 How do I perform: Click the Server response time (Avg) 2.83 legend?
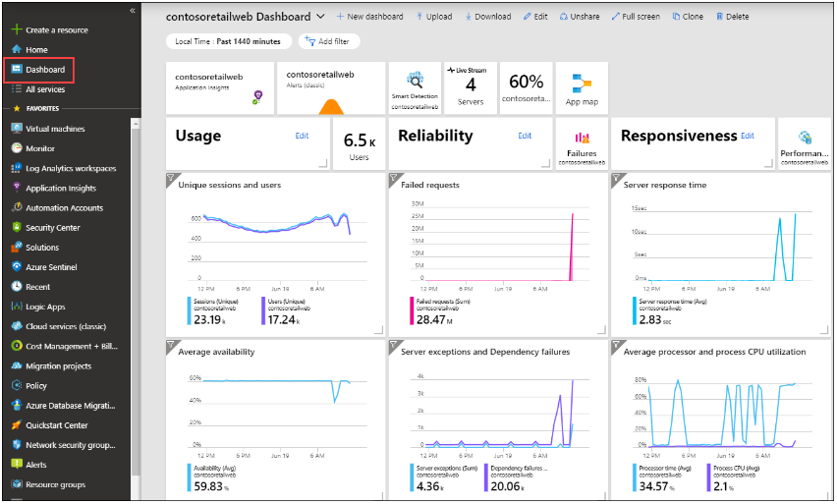[670, 311]
